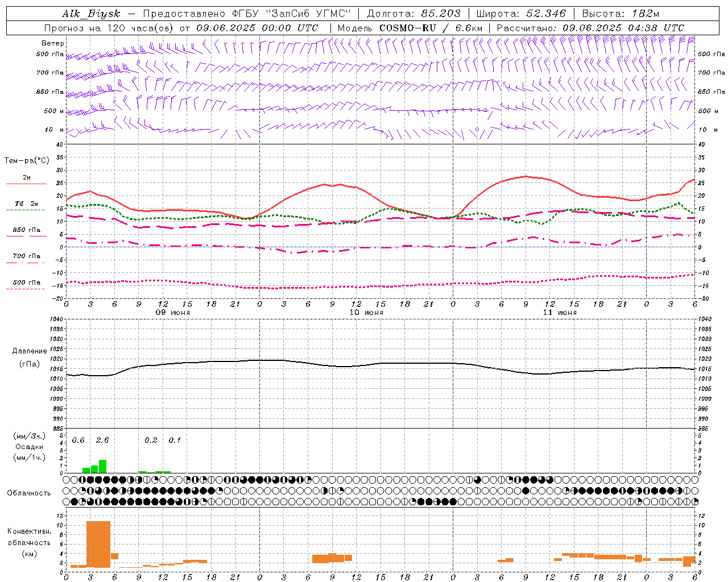The height and width of the screenshot is (582, 728).
Task: Click the 0.2 precipitation total
Action: (151, 440)
